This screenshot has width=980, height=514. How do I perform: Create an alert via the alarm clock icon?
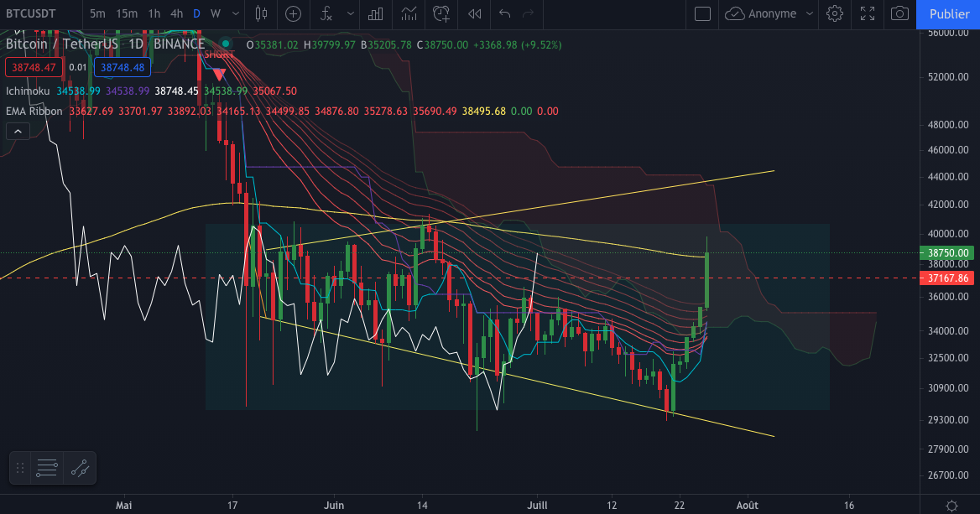click(441, 14)
